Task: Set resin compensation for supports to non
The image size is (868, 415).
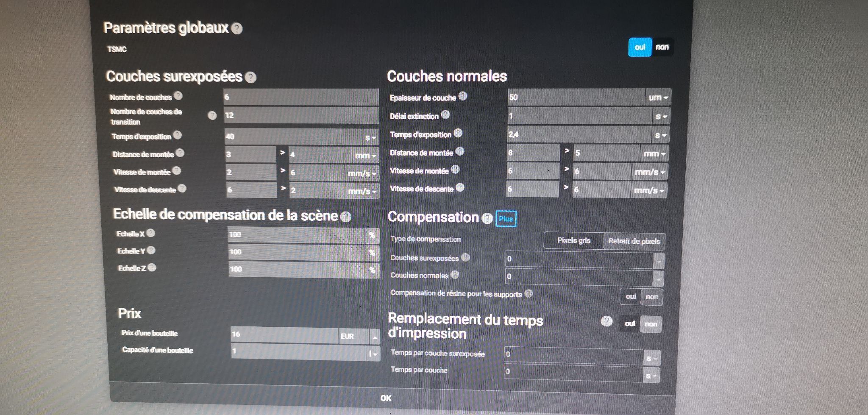Action: tap(652, 297)
